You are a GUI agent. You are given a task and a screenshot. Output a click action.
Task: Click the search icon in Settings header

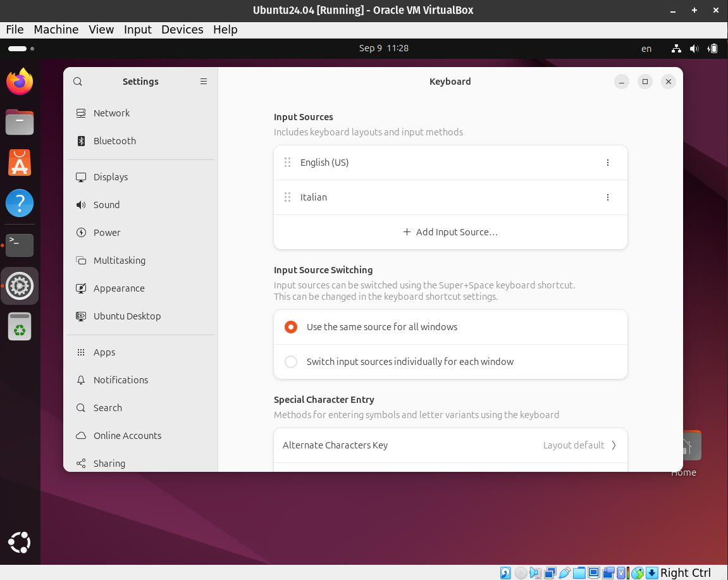(x=78, y=82)
